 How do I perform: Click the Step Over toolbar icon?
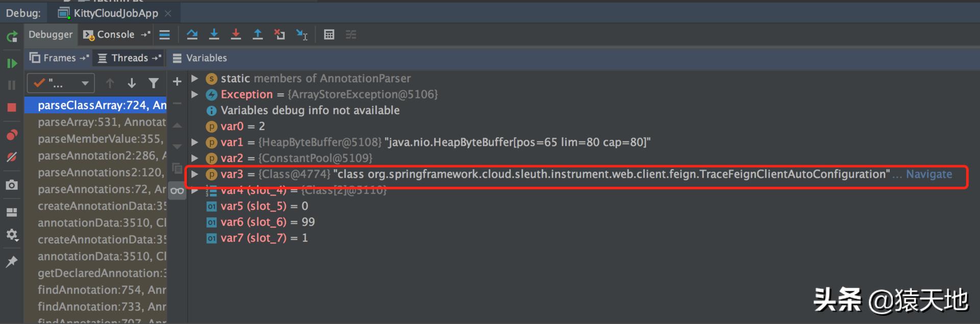point(192,35)
